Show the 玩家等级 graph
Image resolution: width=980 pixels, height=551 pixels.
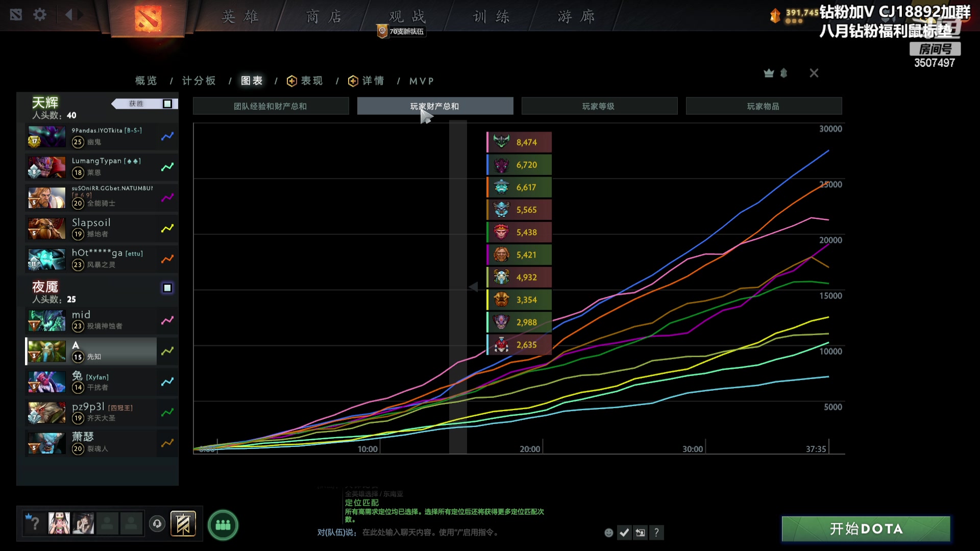click(x=600, y=106)
